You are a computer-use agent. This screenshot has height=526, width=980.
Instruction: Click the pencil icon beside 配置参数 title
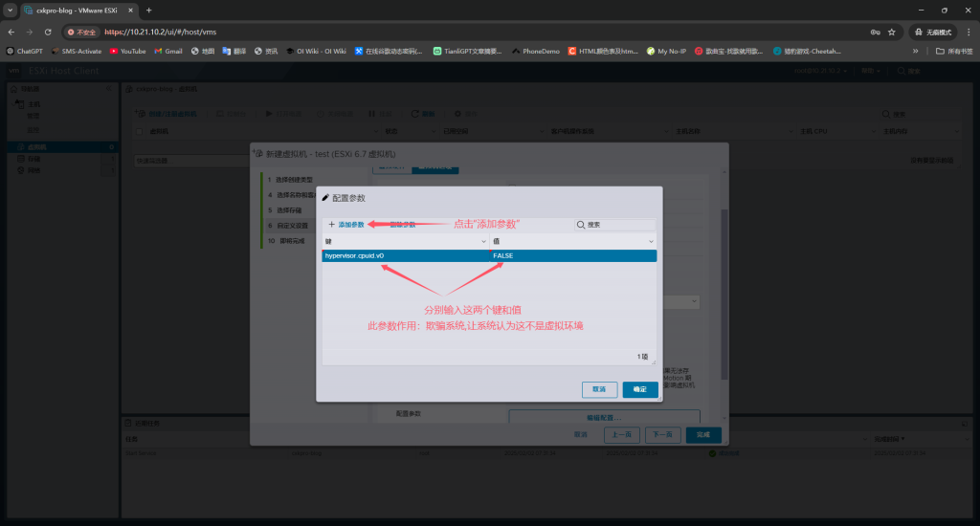(325, 197)
